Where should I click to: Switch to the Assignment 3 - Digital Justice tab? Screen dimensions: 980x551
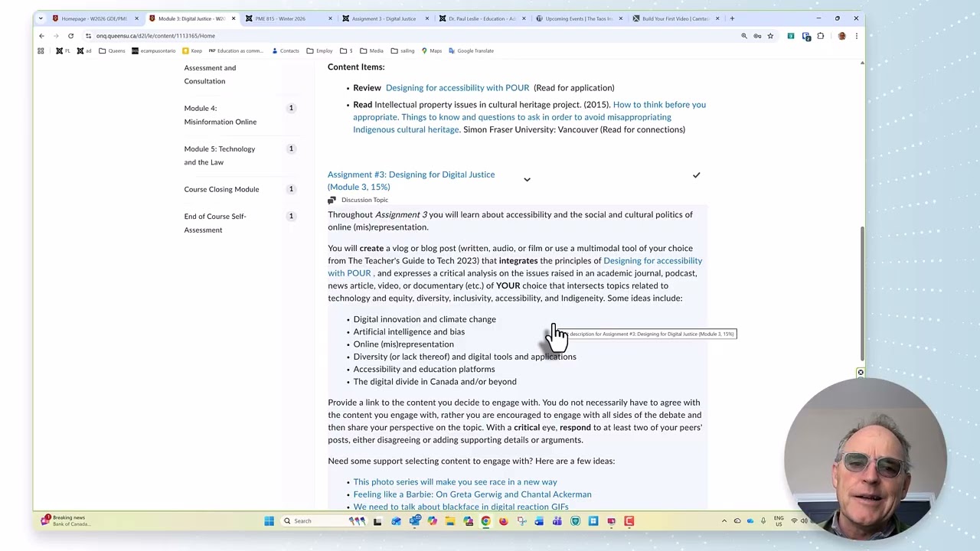pos(386,18)
